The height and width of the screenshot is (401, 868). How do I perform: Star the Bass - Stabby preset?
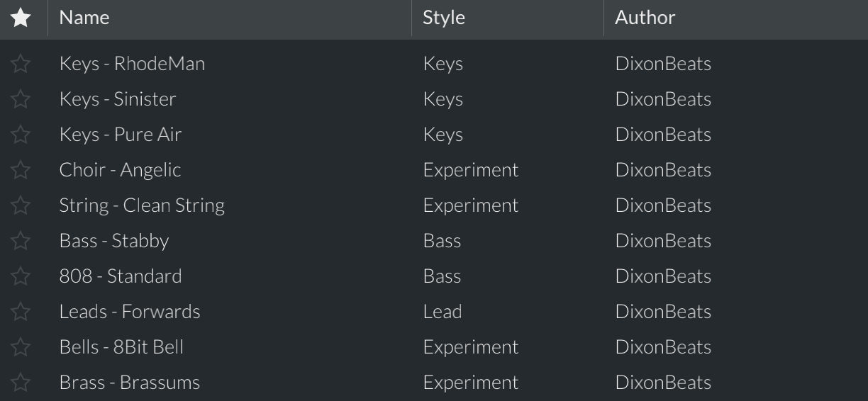21,241
